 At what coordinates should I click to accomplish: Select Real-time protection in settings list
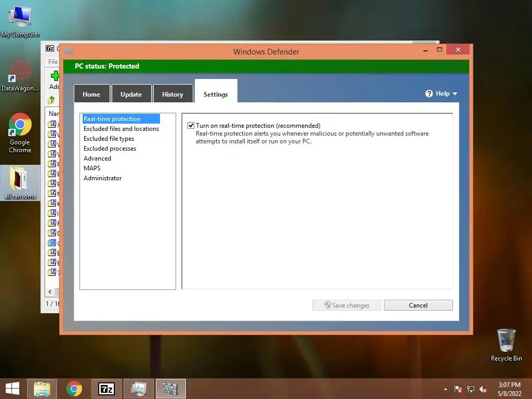[121, 119]
